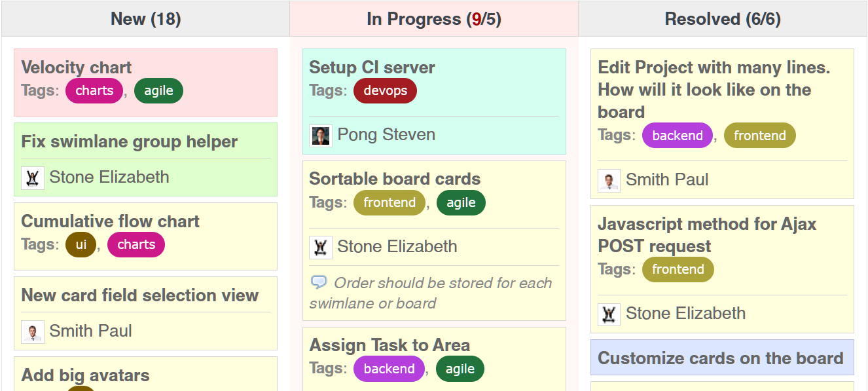This screenshot has width=868, height=391.
Task: Click the agile tag on Velocity chart
Action: point(158,91)
